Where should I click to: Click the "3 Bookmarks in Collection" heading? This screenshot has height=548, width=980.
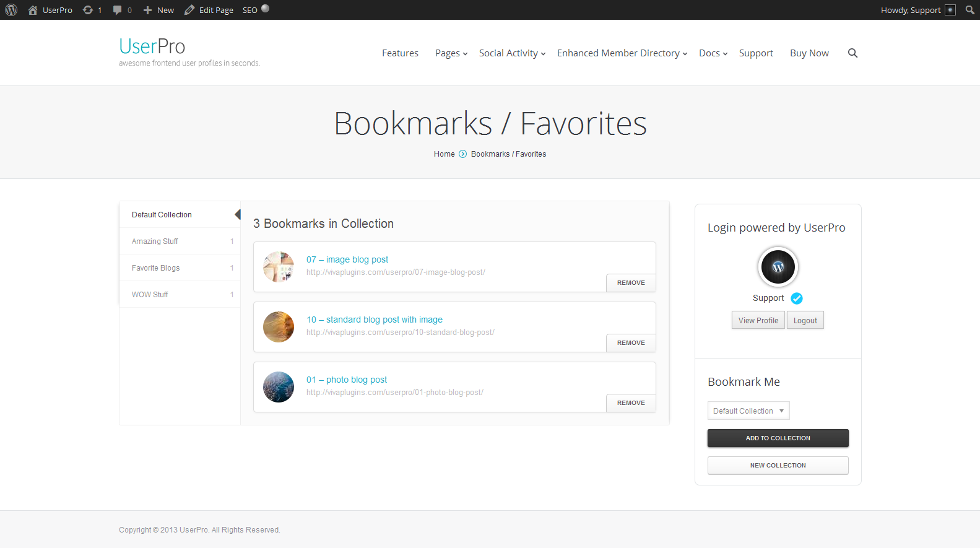(x=323, y=224)
